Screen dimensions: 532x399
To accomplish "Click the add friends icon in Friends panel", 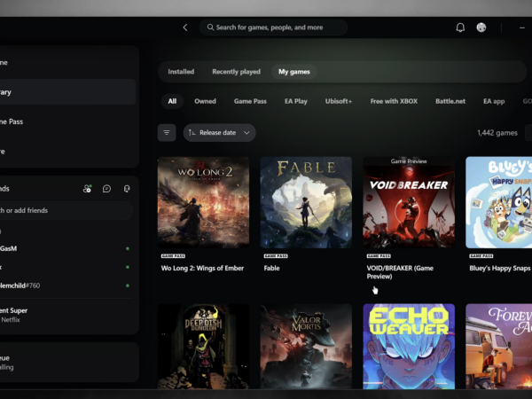I will (x=87, y=189).
